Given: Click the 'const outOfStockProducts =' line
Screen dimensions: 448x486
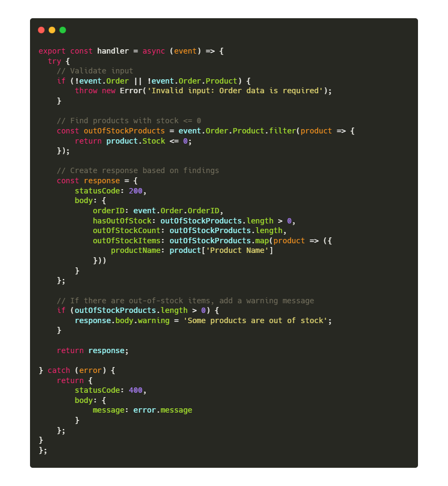Looking at the screenshot, I should 206,131.
